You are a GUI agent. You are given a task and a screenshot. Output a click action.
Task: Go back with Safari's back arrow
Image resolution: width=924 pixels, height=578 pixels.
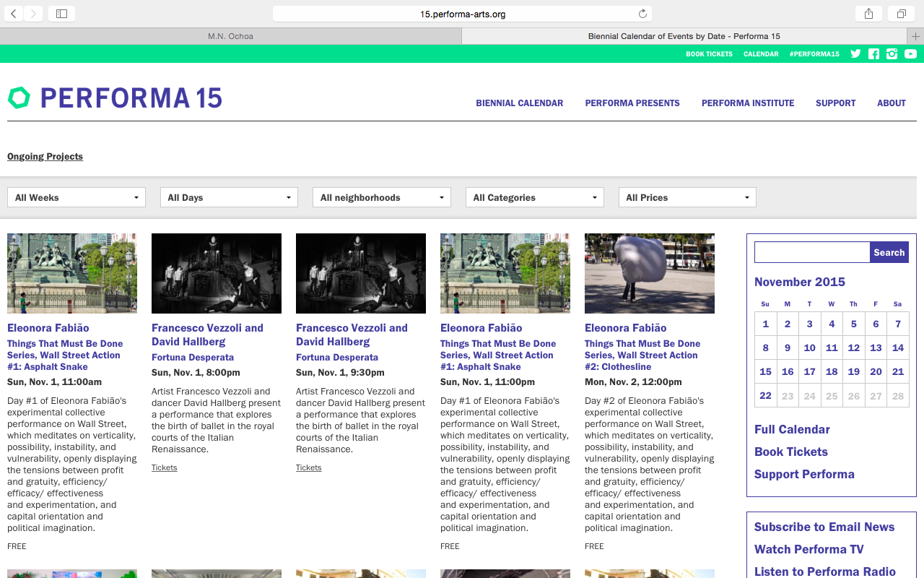(14, 14)
